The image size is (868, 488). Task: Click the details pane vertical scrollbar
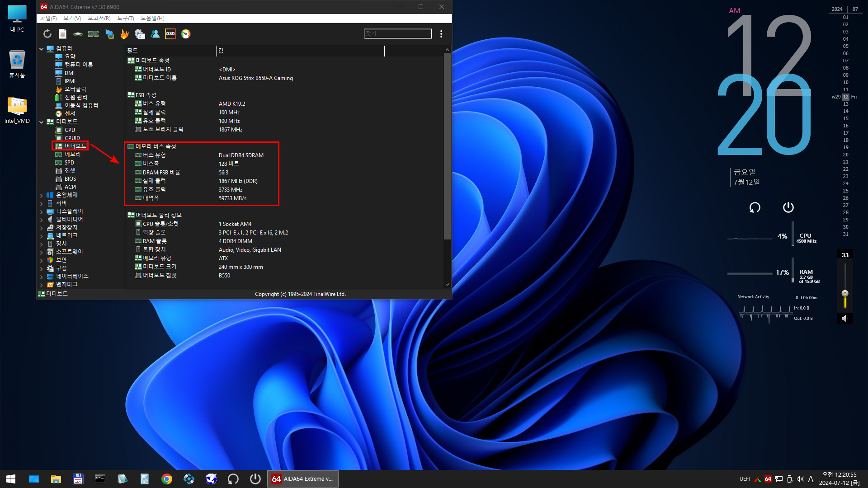coord(447,147)
